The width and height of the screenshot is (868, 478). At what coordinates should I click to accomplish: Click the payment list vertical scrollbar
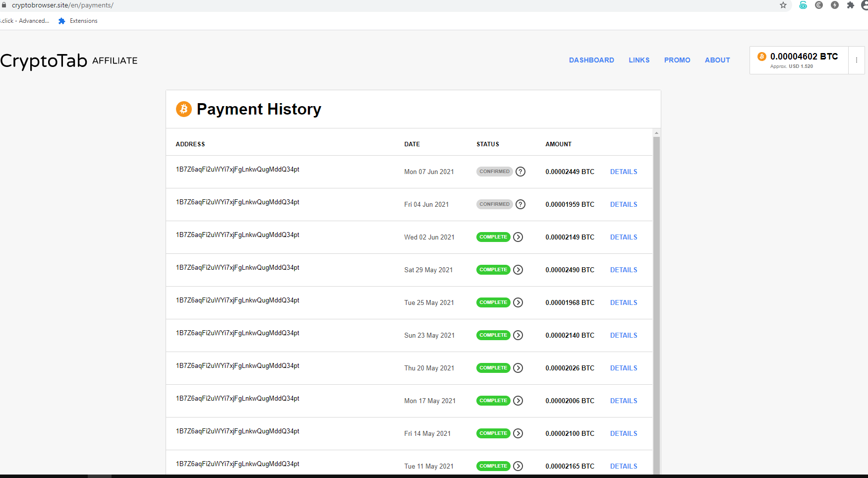(x=656, y=298)
